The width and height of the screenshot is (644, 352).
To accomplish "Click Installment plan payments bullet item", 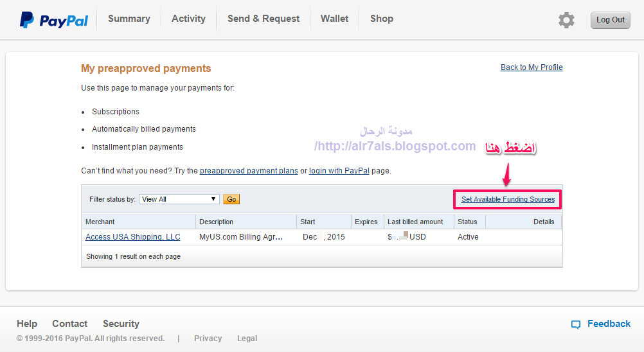I will click(x=137, y=147).
